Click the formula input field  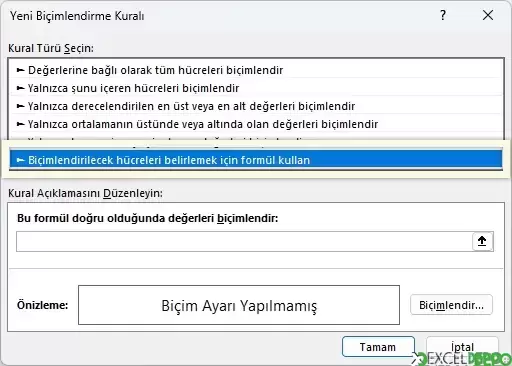[244, 242]
